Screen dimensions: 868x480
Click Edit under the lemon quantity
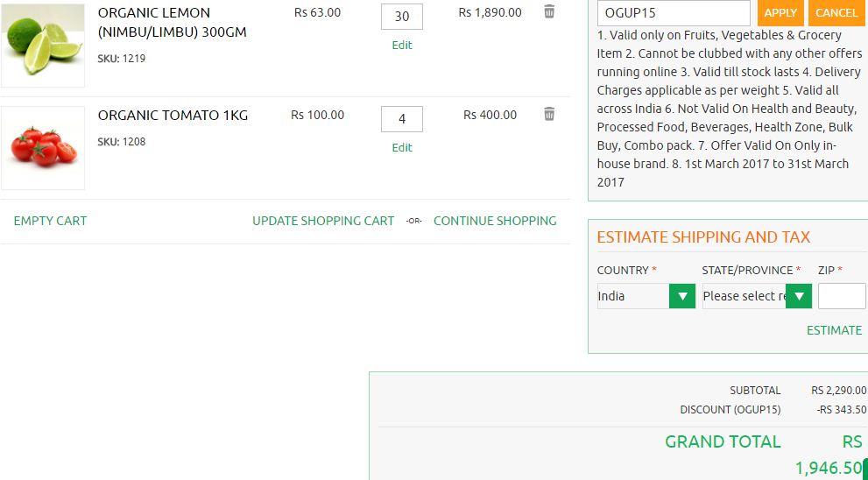point(402,46)
